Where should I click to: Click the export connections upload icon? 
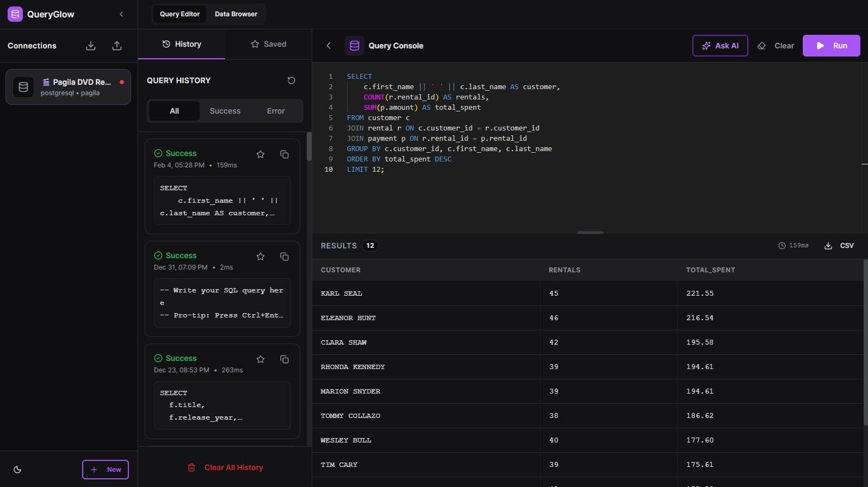click(x=117, y=46)
